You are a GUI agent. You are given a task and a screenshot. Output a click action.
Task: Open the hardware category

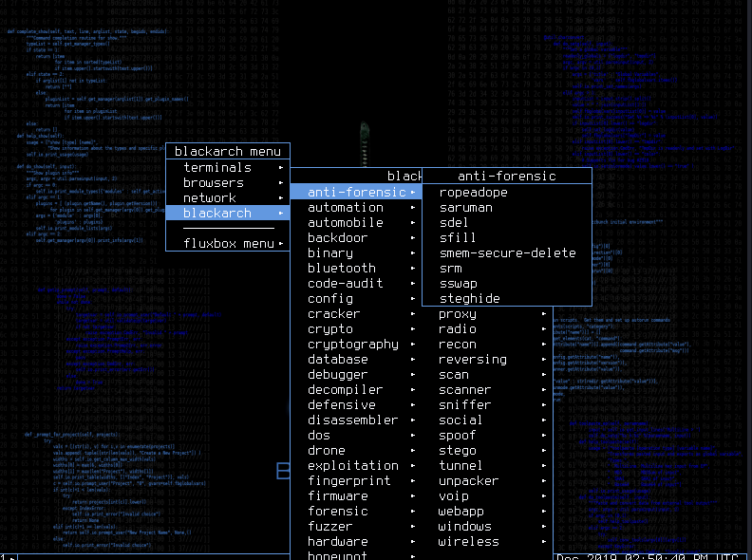tap(356, 542)
